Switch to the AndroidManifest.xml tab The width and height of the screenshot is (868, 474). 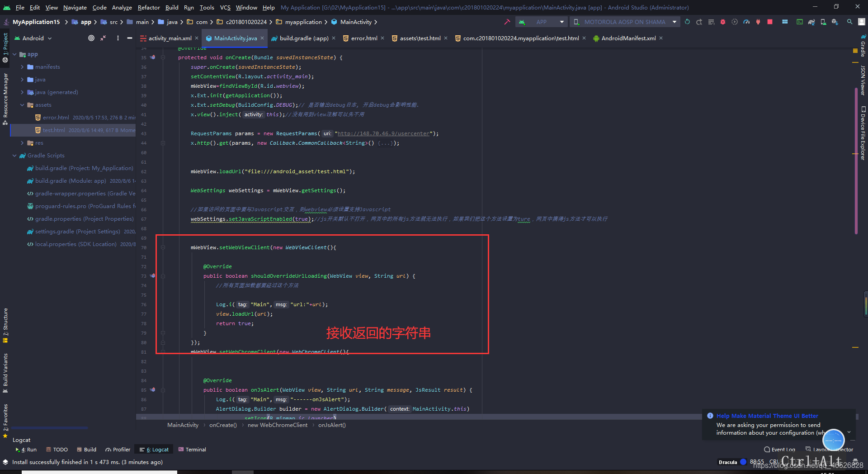coord(628,38)
